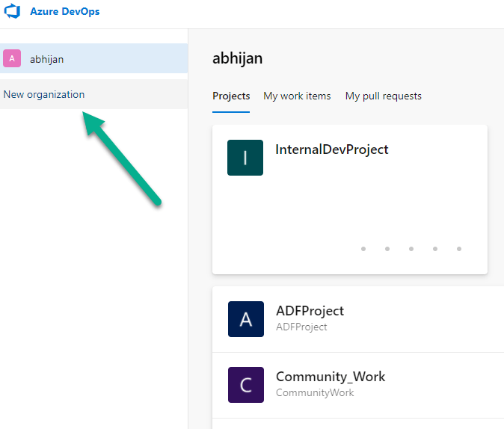Go to the My pull requests tab
The height and width of the screenshot is (429, 504).
(x=383, y=96)
